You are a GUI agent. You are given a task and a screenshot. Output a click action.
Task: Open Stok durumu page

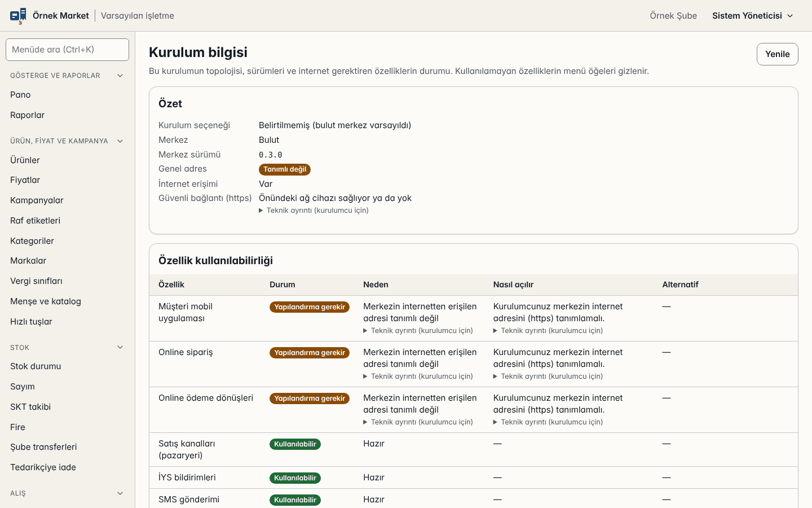click(x=67, y=366)
